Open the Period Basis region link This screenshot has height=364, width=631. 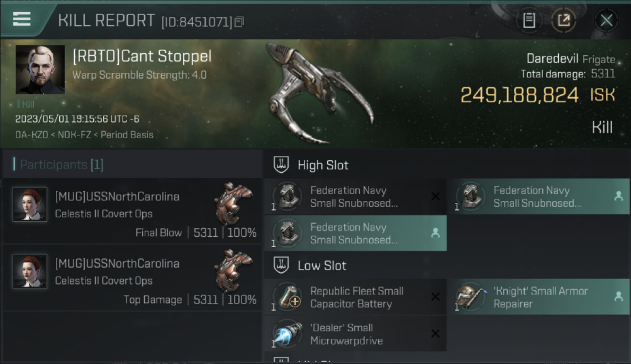click(127, 134)
